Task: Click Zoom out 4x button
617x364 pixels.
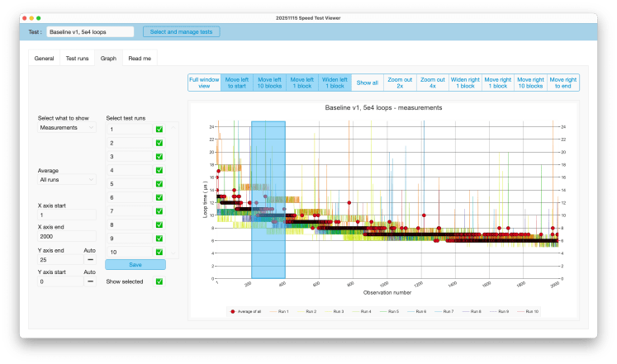Action: pyautogui.click(x=431, y=83)
